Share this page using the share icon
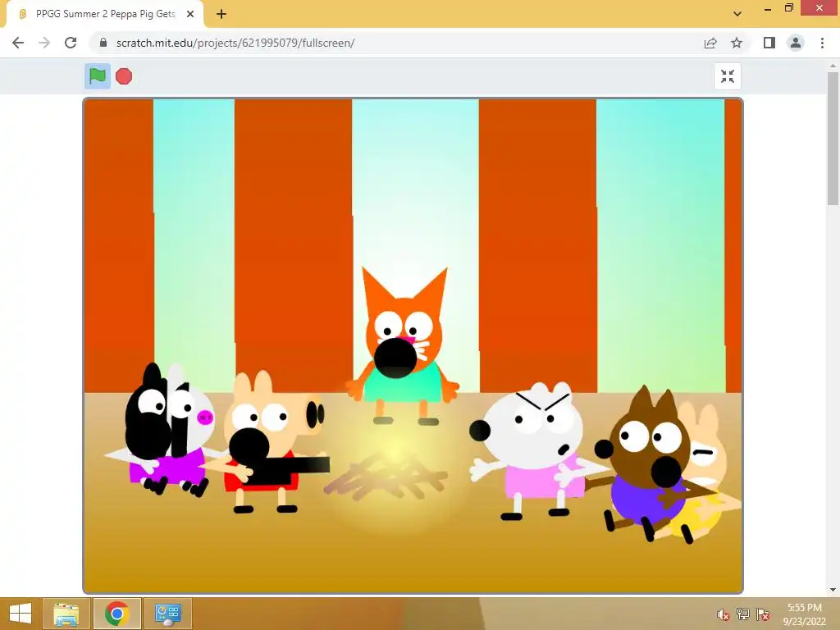This screenshot has width=840, height=630. point(710,43)
